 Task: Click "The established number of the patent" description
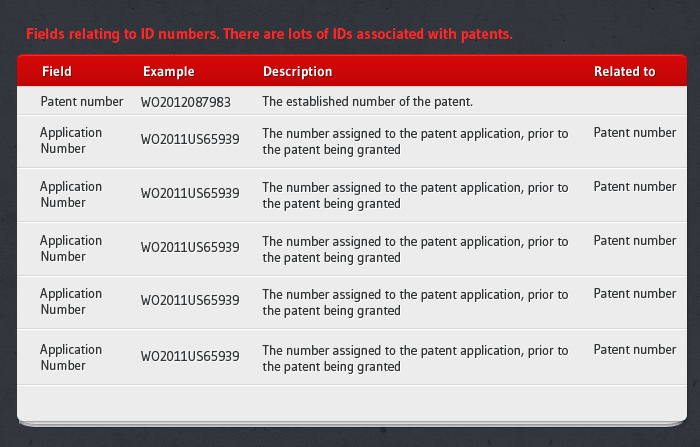pos(367,102)
